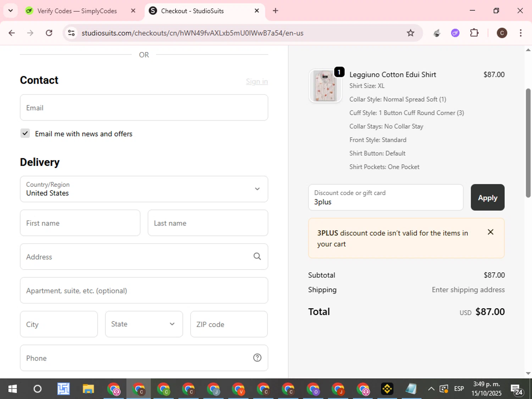Reload the checkout page

click(x=49, y=33)
